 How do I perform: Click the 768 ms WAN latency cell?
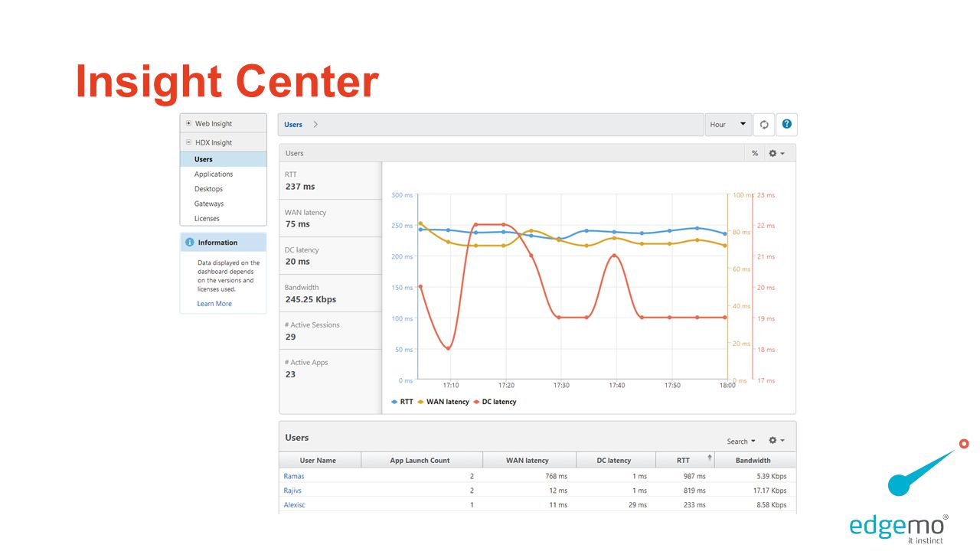pyautogui.click(x=556, y=476)
